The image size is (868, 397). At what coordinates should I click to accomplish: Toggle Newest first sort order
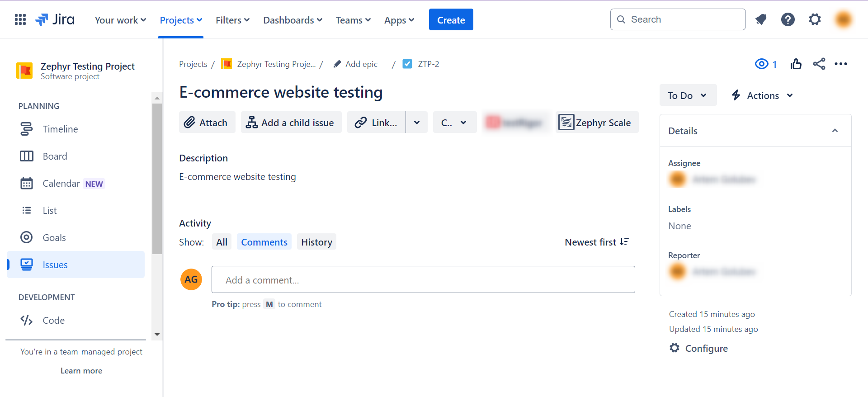(x=596, y=242)
